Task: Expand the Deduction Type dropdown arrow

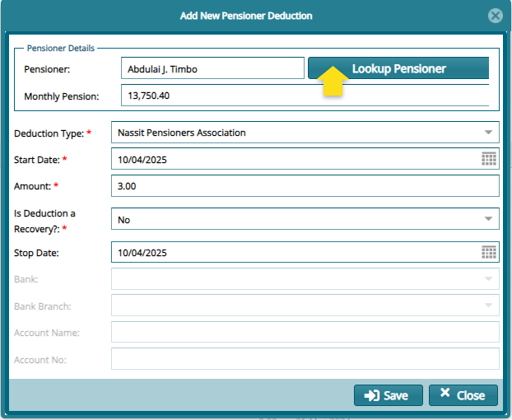Action: click(x=488, y=133)
